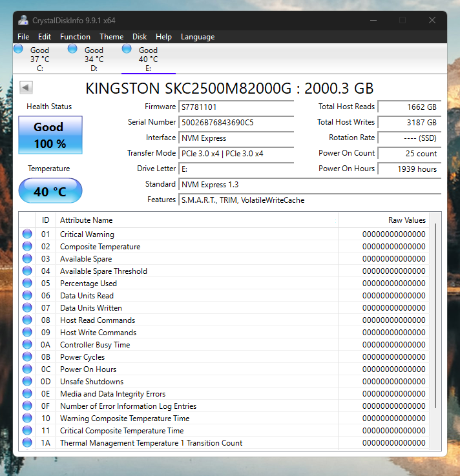Click status orb for Available Spare row
Image resolution: width=460 pixels, height=476 pixels.
(x=27, y=258)
